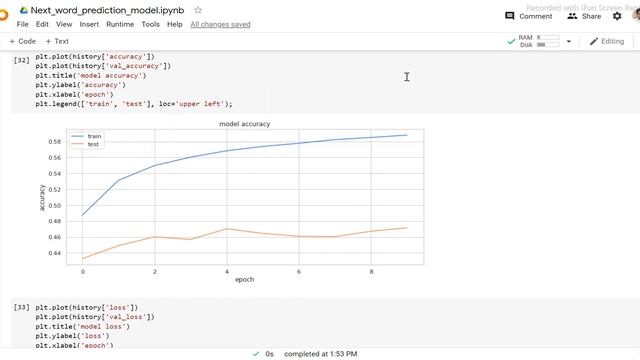
Task: Click the plt.title('model loss') line
Action: pyautogui.click(x=82, y=327)
